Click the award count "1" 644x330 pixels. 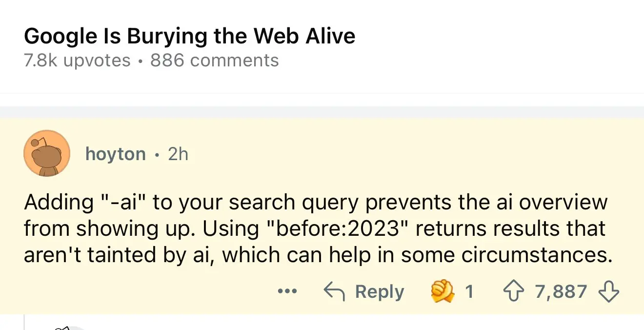pyautogui.click(x=469, y=292)
